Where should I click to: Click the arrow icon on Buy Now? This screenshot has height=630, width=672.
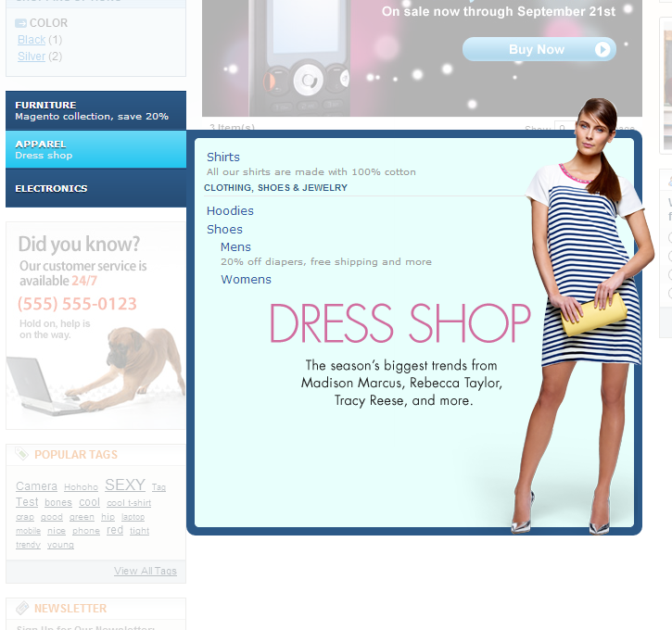point(602,50)
